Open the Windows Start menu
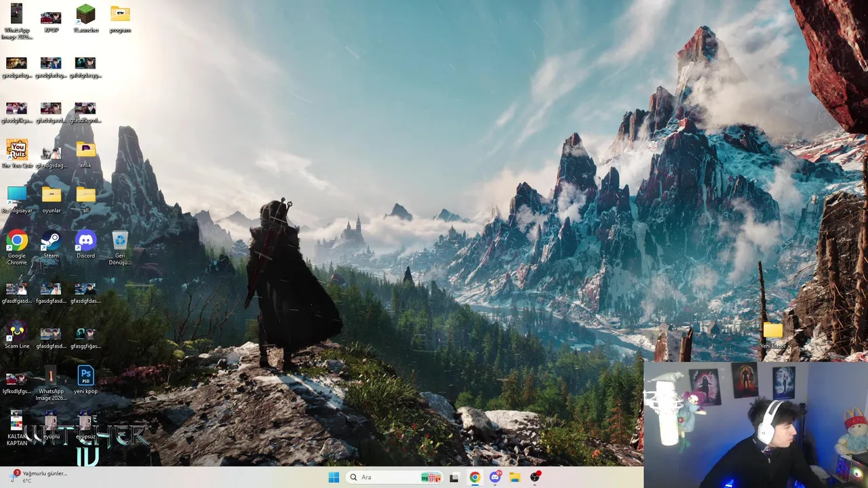This screenshot has height=488, width=868. [x=334, y=477]
